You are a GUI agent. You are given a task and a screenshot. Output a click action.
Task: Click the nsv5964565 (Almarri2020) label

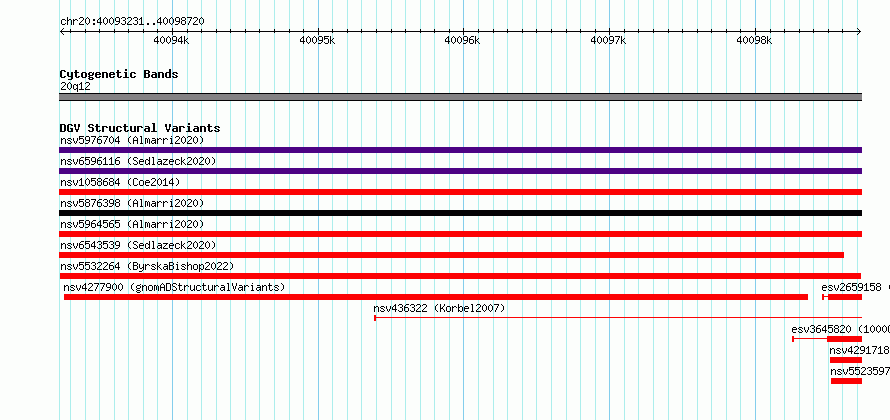pos(132,224)
